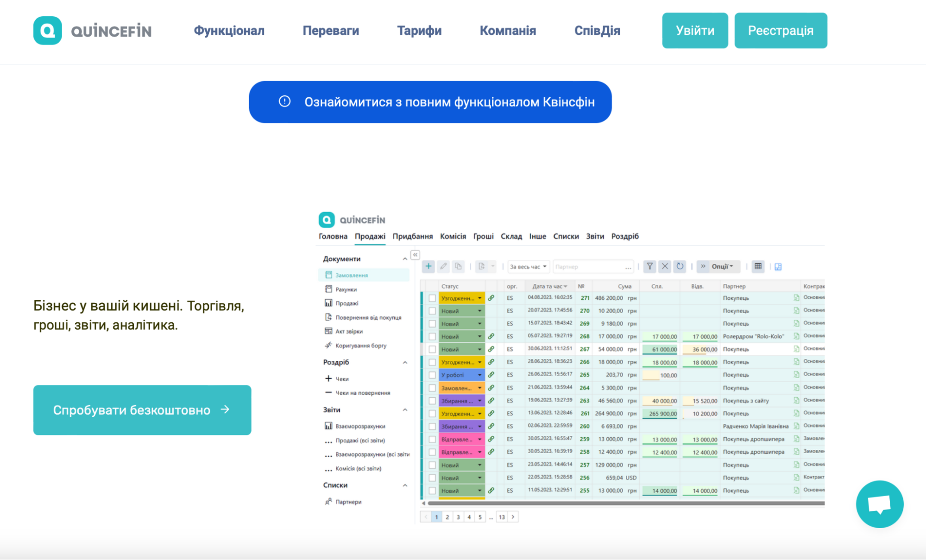Tick the checkbox for order 270
Viewport: 926px width, 560px height.
pyautogui.click(x=432, y=311)
